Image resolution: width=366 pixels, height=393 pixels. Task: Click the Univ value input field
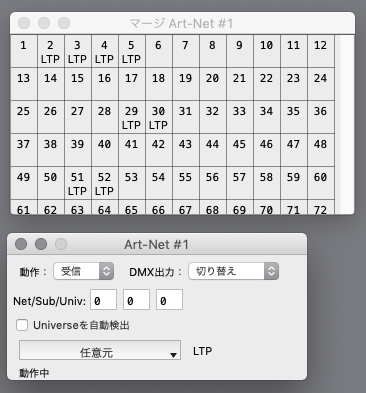pyautogui.click(x=169, y=300)
